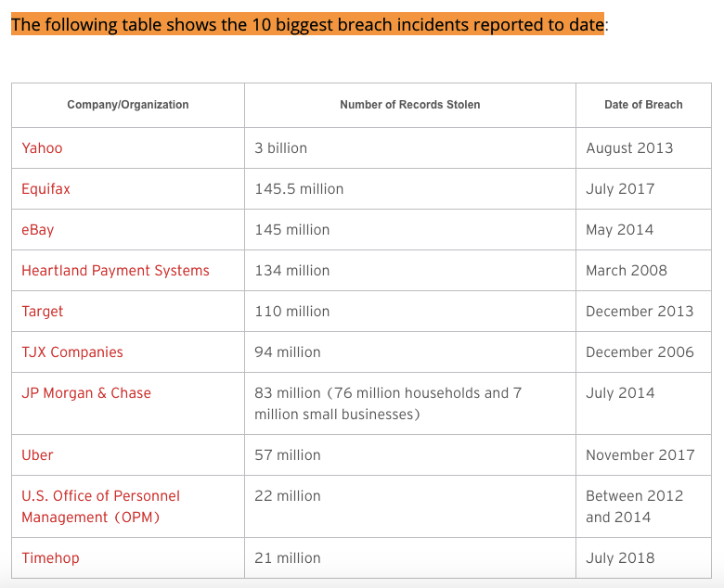The width and height of the screenshot is (724, 588).
Task: Click the Date of Breach header
Action: pos(643,105)
